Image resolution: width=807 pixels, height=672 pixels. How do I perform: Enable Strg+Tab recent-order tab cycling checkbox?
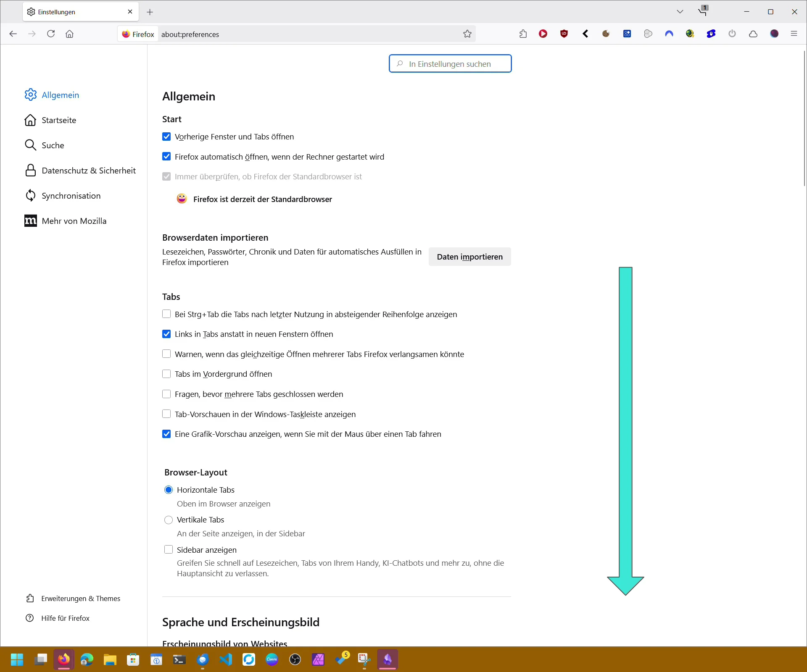(166, 314)
